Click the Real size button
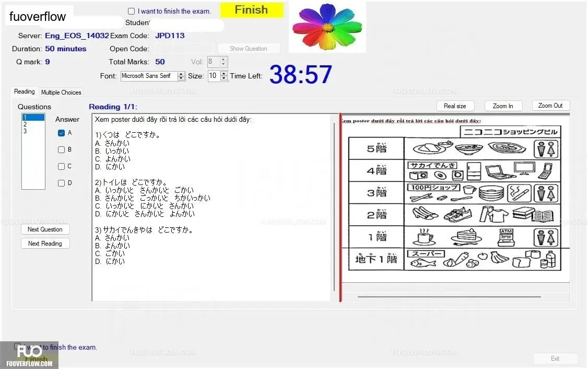This screenshot has height=369, width=588. click(455, 106)
